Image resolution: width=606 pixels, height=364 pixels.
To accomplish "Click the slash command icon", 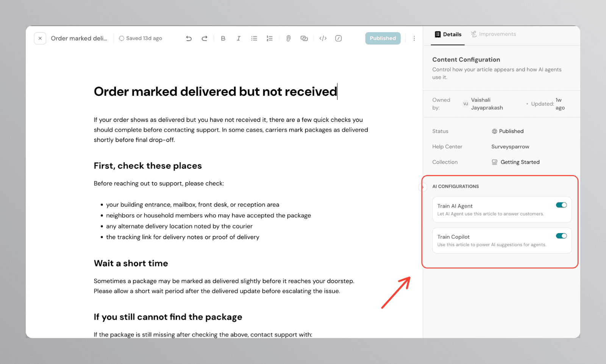I will click(x=339, y=38).
